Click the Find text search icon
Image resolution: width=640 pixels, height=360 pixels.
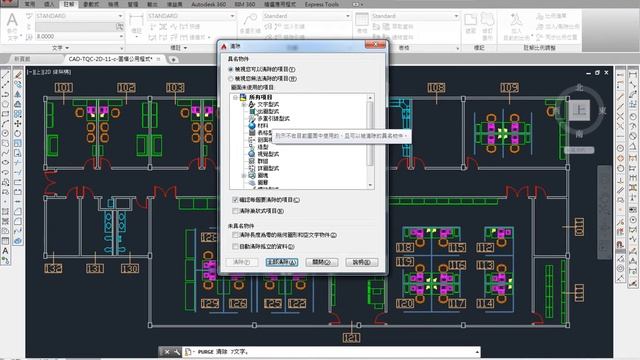120,27
